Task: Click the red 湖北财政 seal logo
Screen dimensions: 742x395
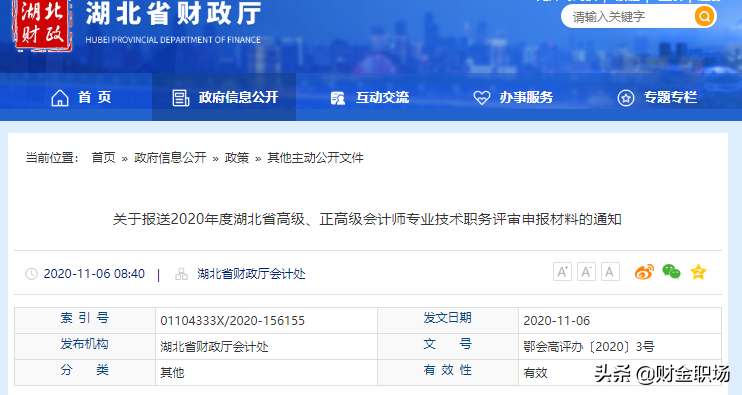Action: pyautogui.click(x=44, y=25)
